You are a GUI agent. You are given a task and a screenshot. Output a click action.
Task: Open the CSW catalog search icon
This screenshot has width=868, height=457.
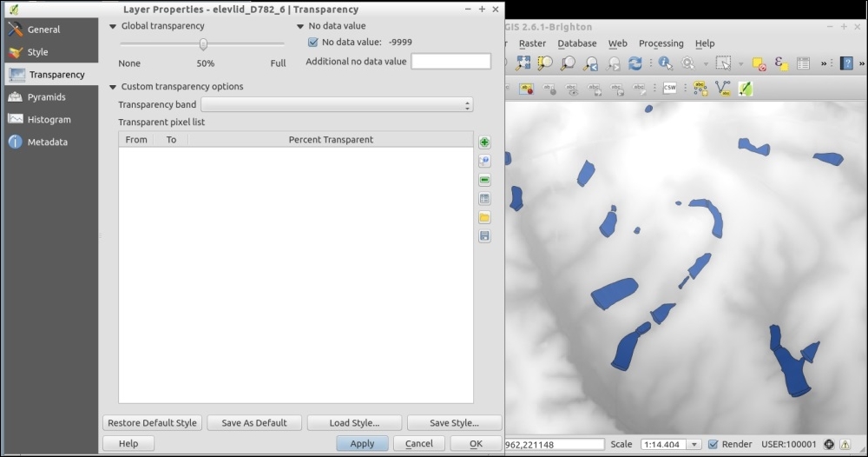tap(669, 89)
